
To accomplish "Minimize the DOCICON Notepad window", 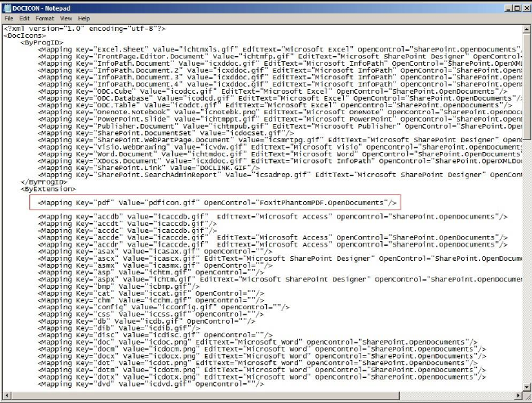I will point(509,8).
